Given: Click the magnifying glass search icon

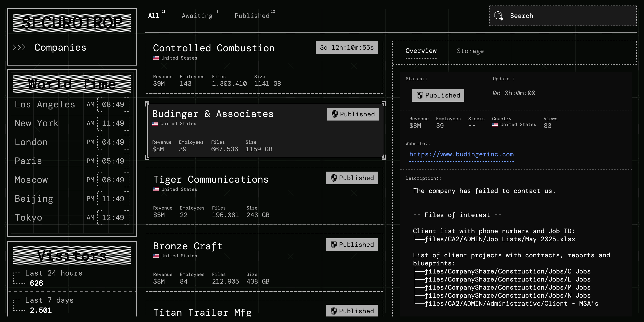Looking at the screenshot, I should tap(498, 16).
